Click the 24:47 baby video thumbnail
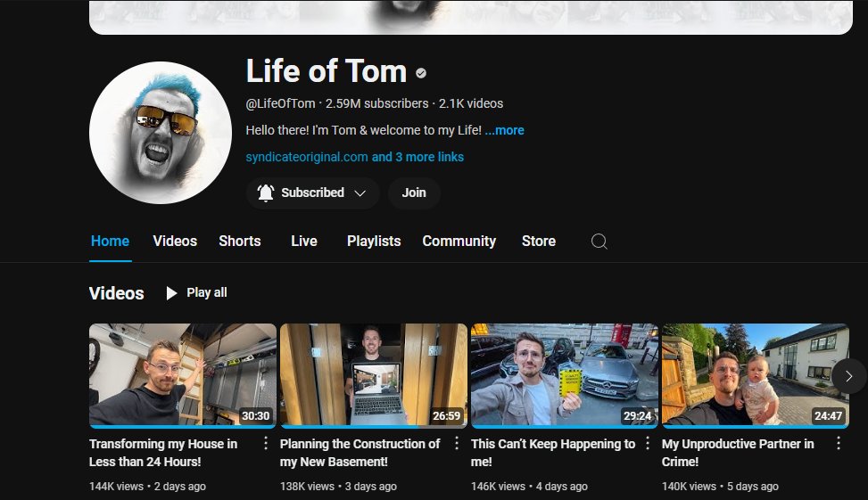This screenshot has width=868, height=500. coord(755,375)
